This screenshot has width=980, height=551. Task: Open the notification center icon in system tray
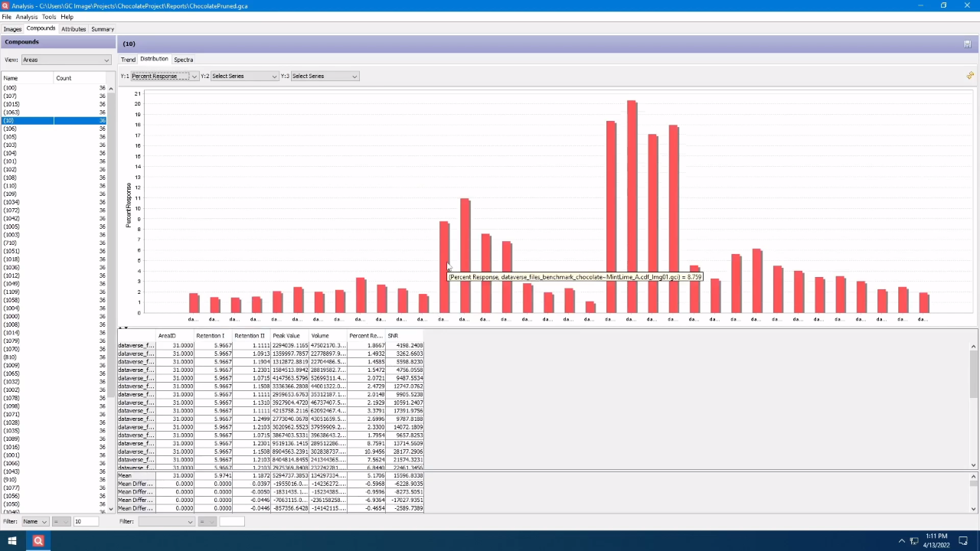point(963,541)
